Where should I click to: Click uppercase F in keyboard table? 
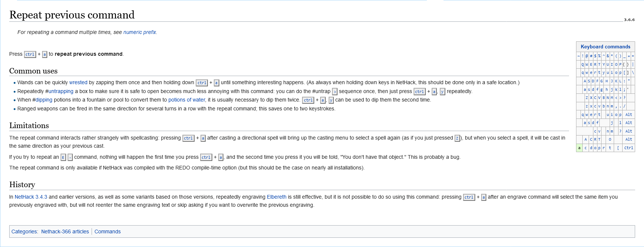tap(597, 81)
